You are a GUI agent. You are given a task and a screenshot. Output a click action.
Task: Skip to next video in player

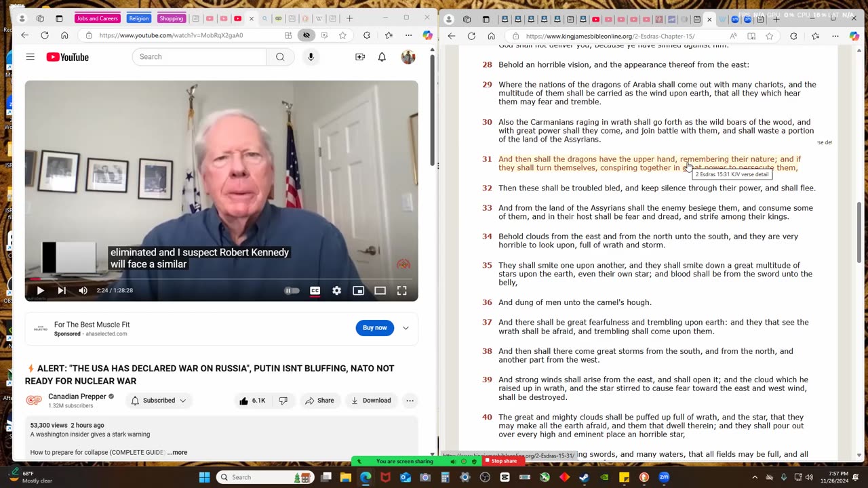[x=62, y=291]
